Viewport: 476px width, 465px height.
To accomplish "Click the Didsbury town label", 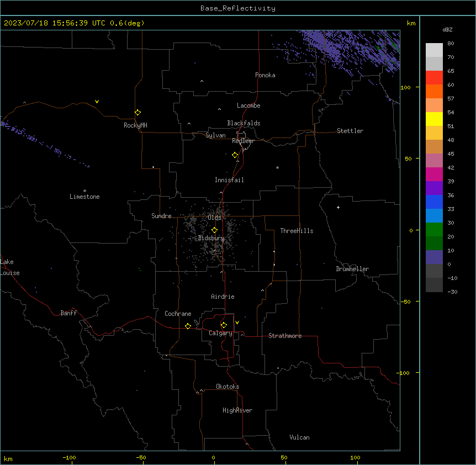I will tap(211, 238).
